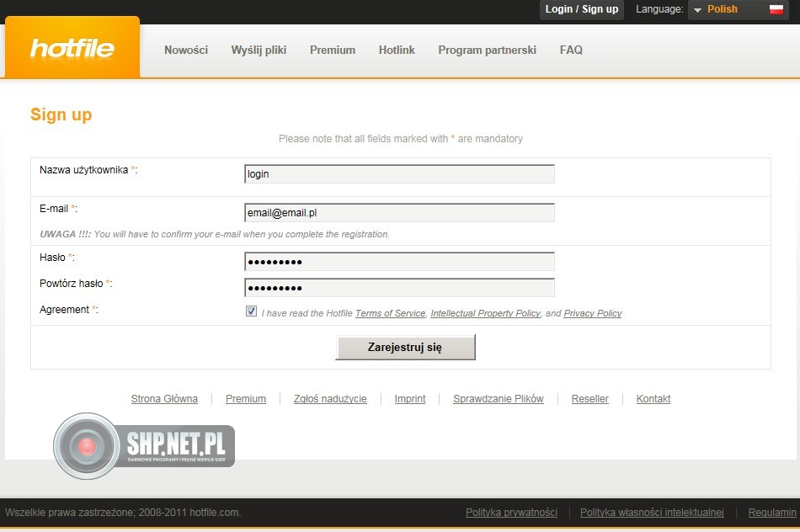The image size is (800, 532).
Task: Open Polityka własności intelektualnej link
Action: tap(652, 513)
